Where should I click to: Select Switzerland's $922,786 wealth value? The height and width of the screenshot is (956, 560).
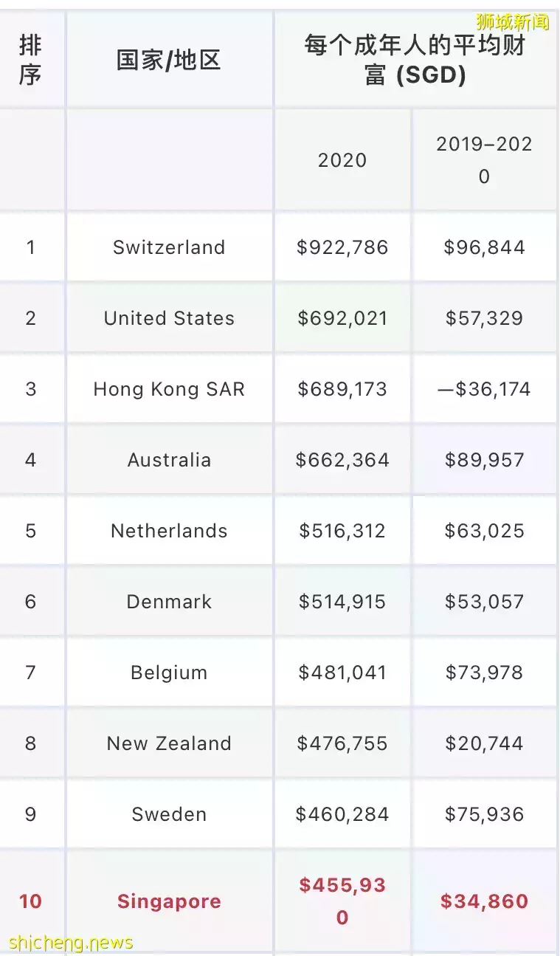point(342,247)
